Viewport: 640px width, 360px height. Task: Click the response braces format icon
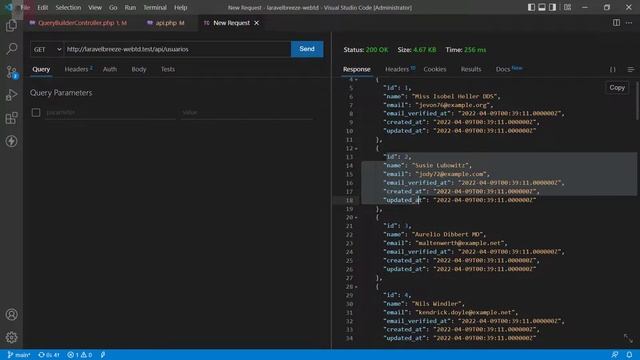click(x=613, y=69)
